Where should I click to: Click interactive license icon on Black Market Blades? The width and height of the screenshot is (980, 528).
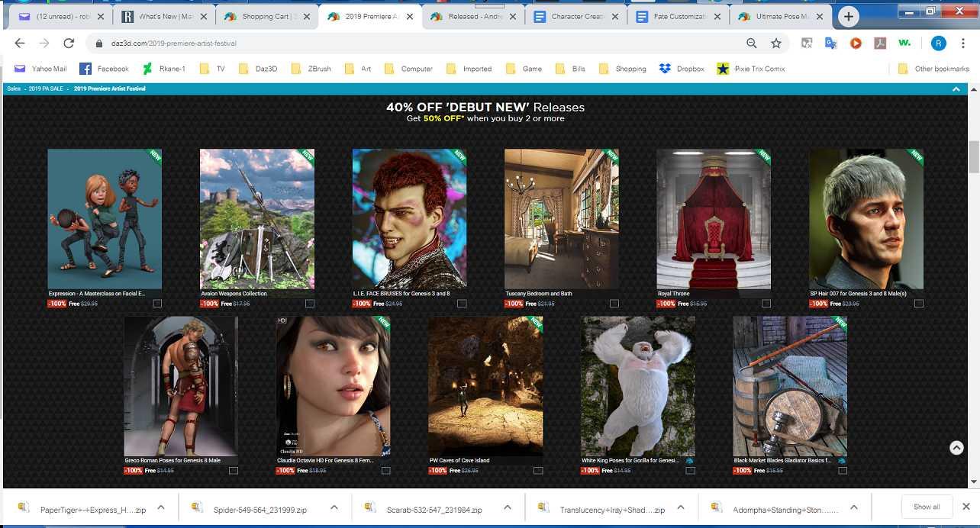[x=843, y=461]
